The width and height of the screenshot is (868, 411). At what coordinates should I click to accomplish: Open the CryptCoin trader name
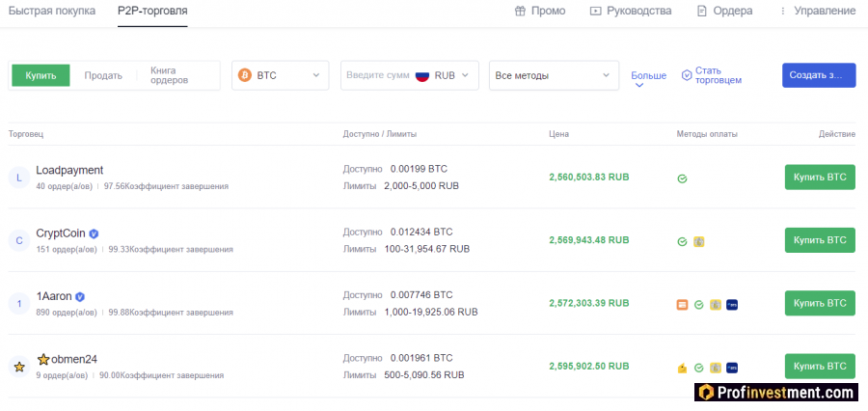tap(61, 233)
